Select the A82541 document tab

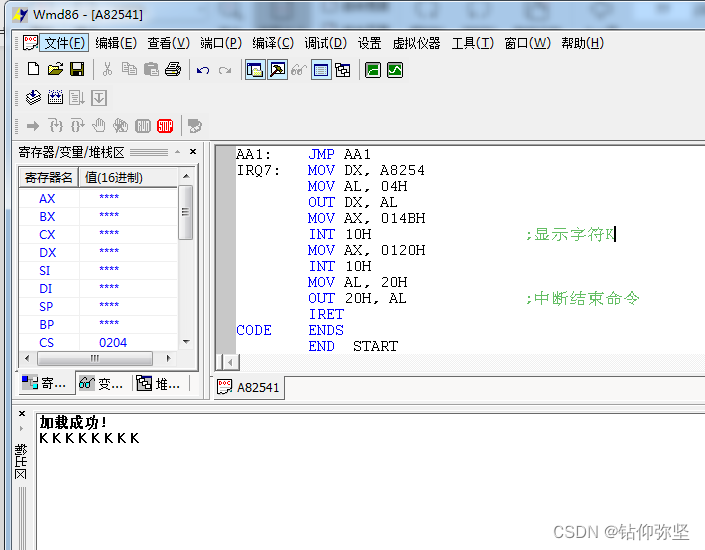point(249,387)
